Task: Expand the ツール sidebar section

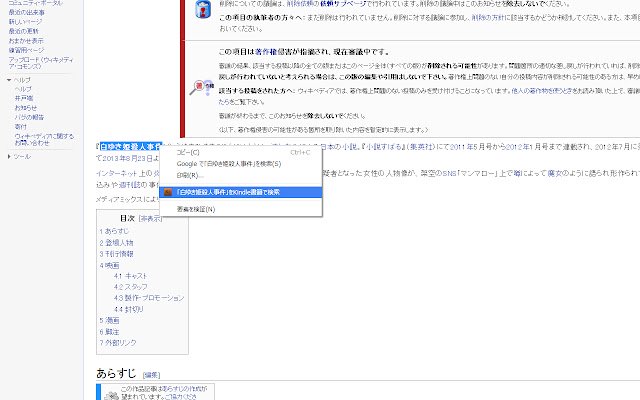Action: (9, 156)
